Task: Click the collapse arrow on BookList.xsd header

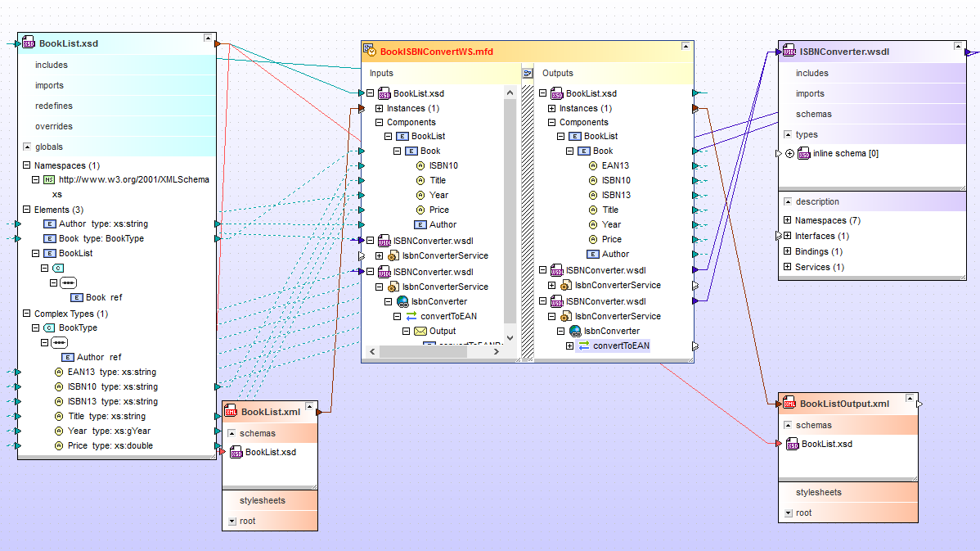Action: (209, 36)
